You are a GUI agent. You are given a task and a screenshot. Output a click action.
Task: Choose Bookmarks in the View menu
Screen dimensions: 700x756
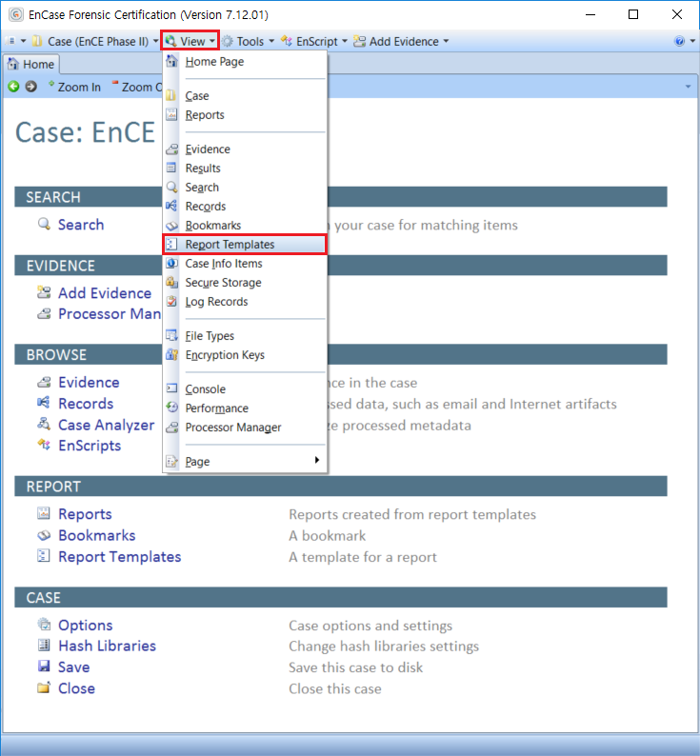(x=245, y=225)
